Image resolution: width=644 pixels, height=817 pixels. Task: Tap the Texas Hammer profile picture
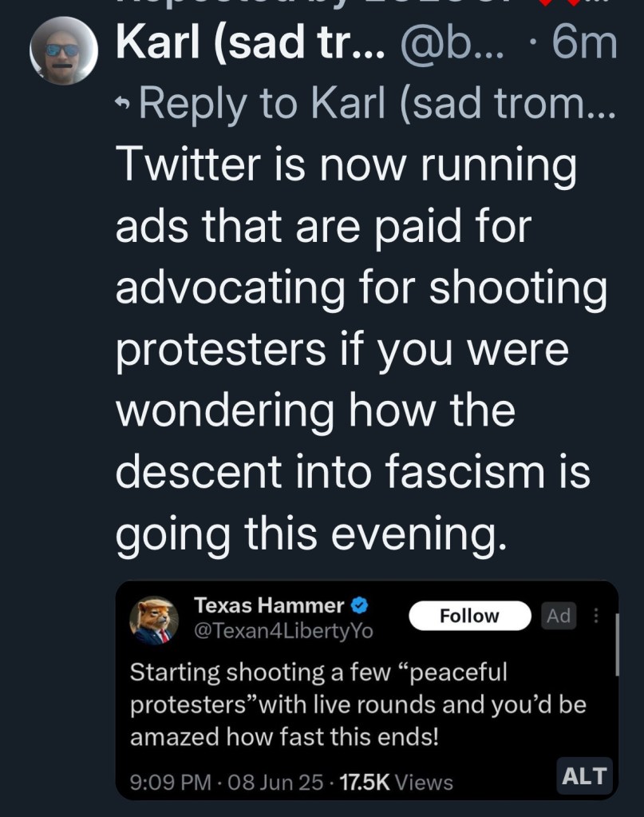155,620
